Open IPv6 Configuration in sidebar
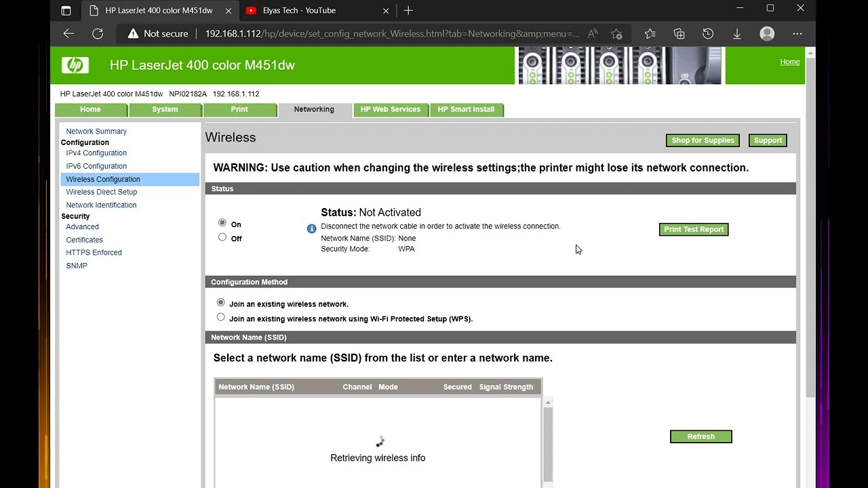The width and height of the screenshot is (868, 488). [96, 166]
